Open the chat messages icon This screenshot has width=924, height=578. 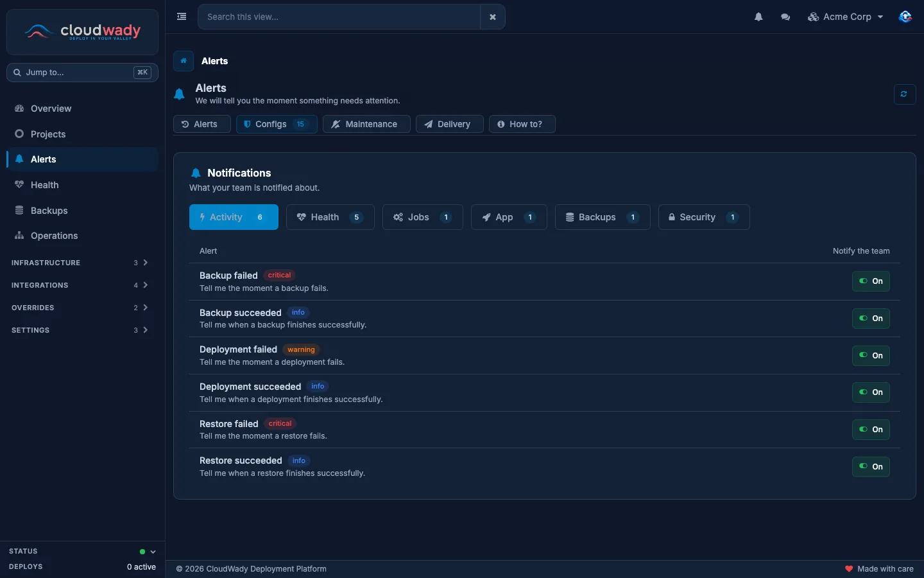785,17
